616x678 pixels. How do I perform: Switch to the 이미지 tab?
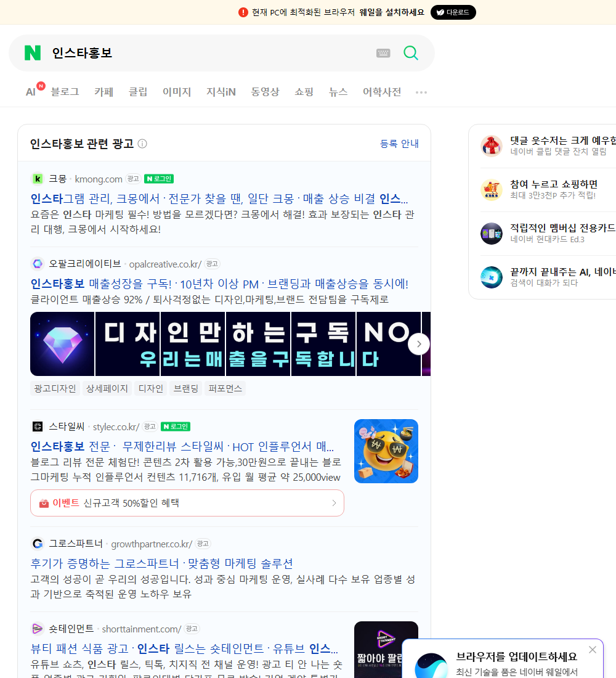(177, 92)
